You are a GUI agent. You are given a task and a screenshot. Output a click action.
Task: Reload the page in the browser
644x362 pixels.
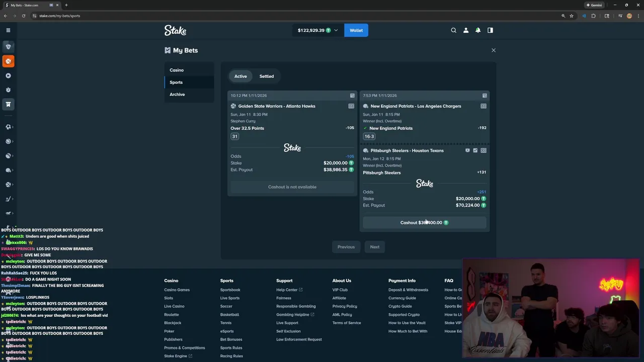(23, 16)
